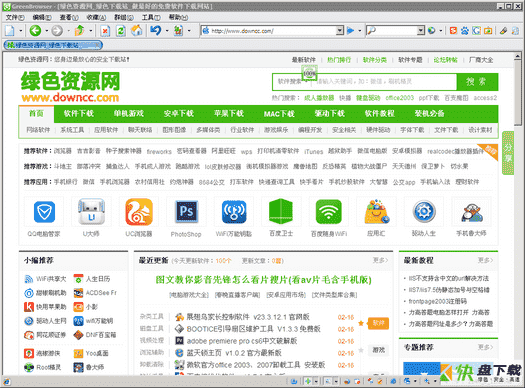Image resolution: width=525 pixels, height=388 pixels.
Task: Click the vertical scrollbar thumb
Action: tap(518, 93)
